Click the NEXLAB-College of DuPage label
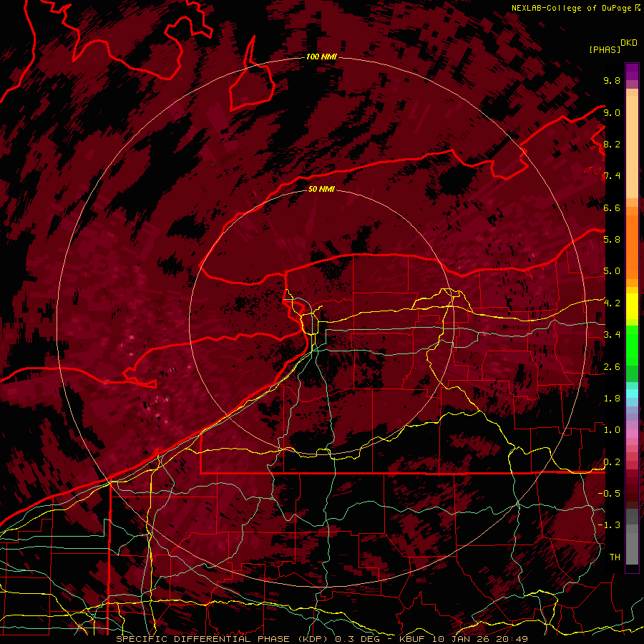 coord(572,8)
